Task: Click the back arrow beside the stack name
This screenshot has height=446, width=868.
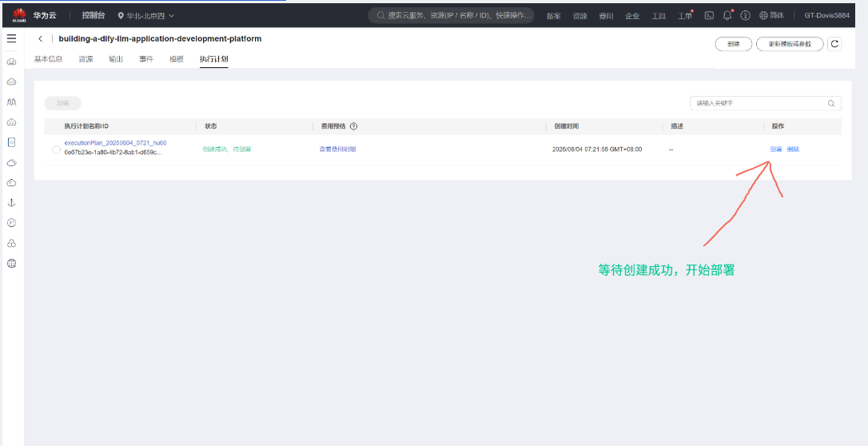Action: [41, 39]
